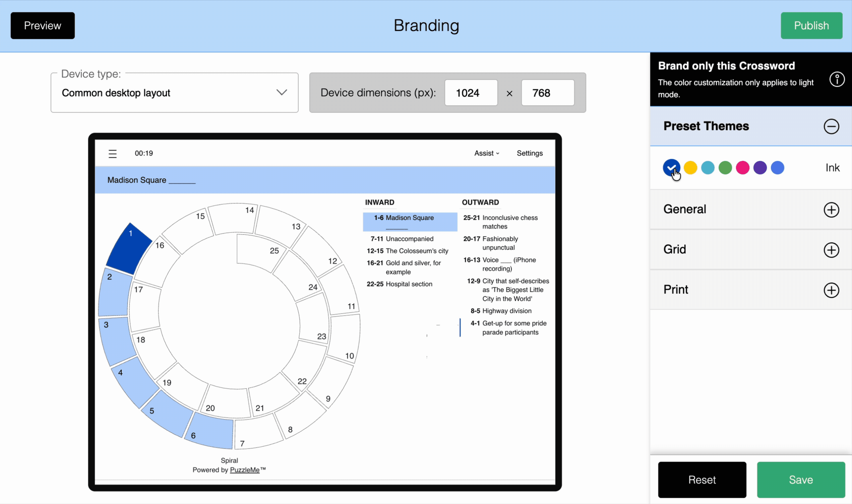Image resolution: width=852 pixels, height=504 pixels.
Task: Click spiral cell number 14
Action: (234, 219)
